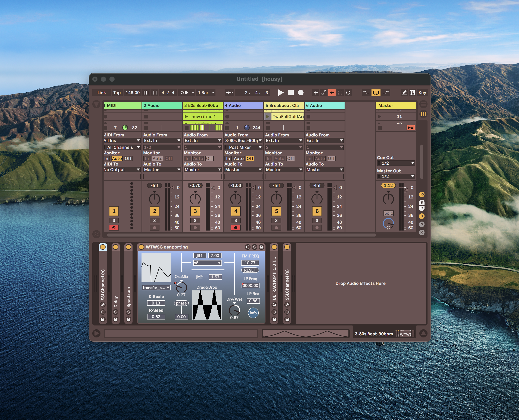Enable the Draw Mode pencil icon
This screenshot has height=420, width=519.
404,92
